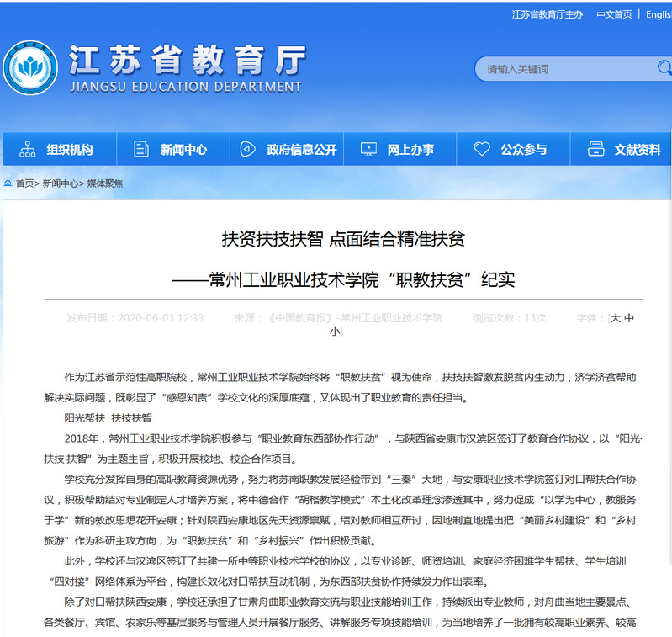
Task: Click the 新闻中心 document icon
Action: pos(140,150)
